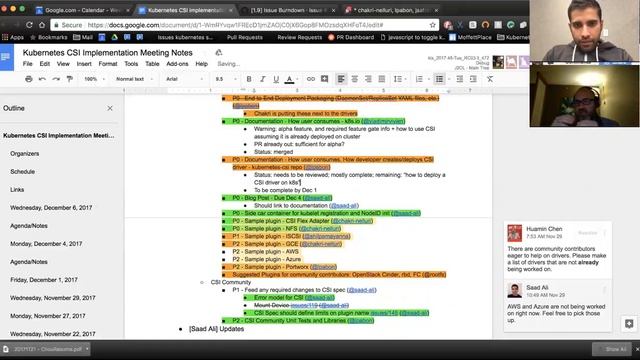
Task: Click Huamin Chen's comment avatar
Action: (x=514, y=233)
